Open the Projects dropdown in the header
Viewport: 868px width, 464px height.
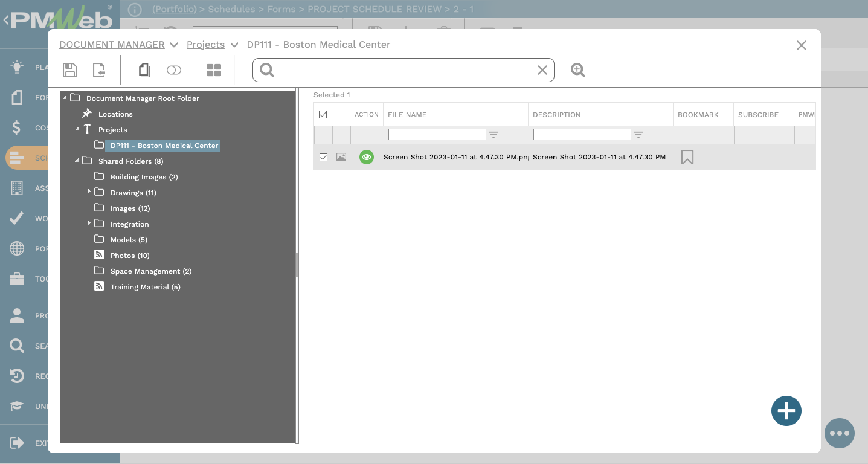pyautogui.click(x=234, y=44)
